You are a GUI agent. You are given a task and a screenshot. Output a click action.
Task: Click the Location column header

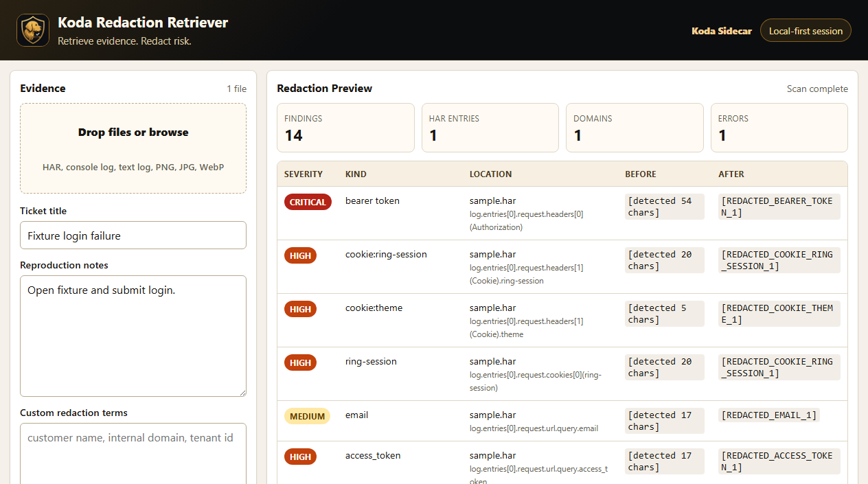(490, 174)
